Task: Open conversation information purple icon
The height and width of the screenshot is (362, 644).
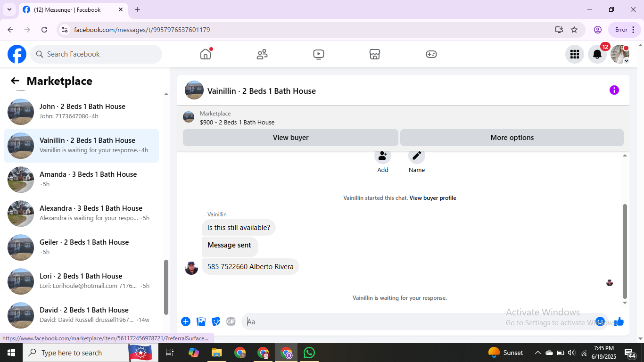Action: tap(614, 90)
